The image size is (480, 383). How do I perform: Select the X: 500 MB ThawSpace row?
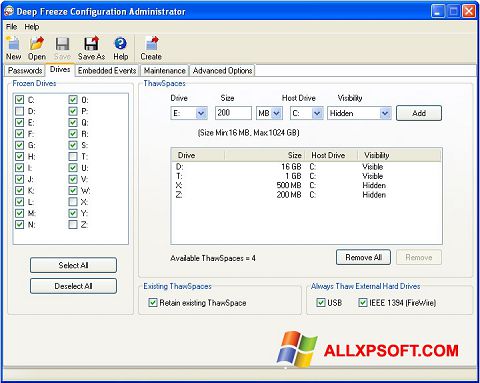(x=306, y=185)
